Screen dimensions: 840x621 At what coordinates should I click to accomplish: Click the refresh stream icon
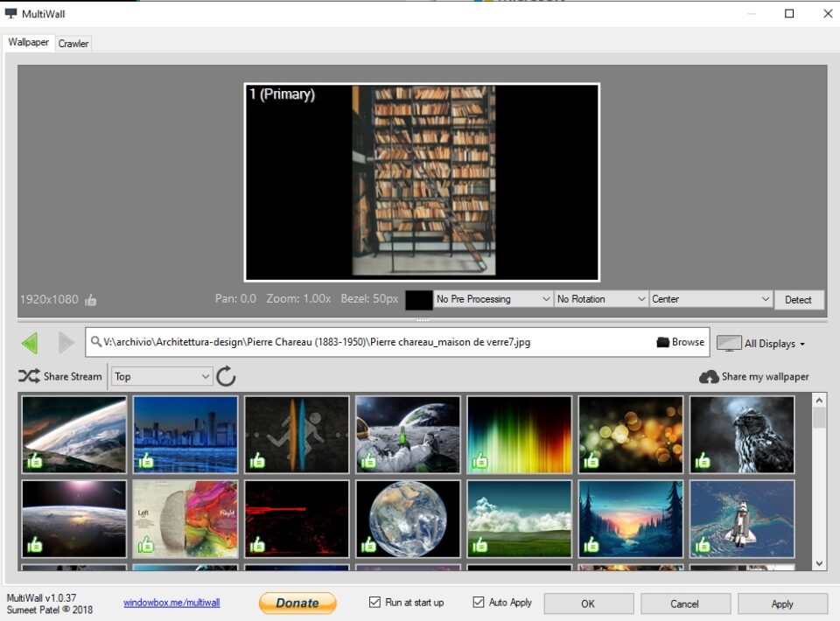(x=226, y=376)
